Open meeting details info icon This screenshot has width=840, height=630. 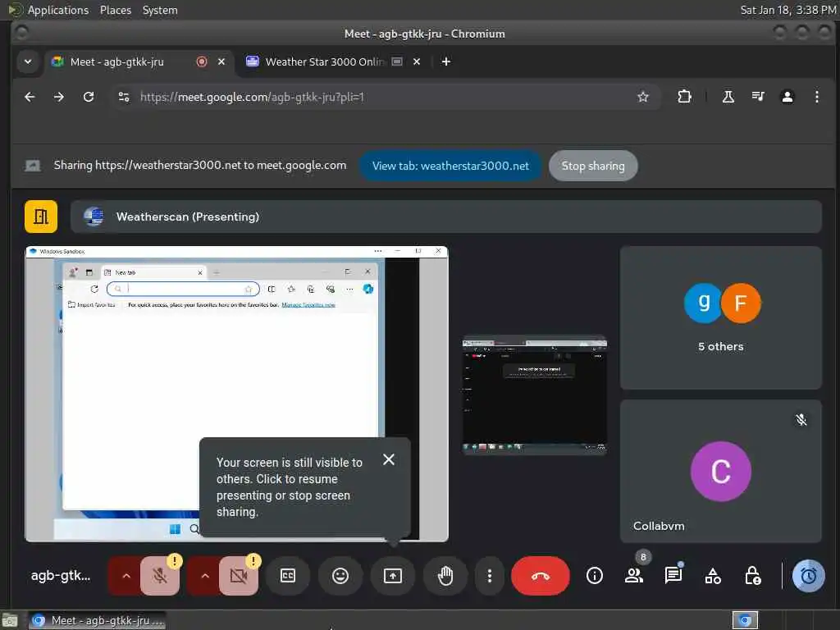[594, 576]
